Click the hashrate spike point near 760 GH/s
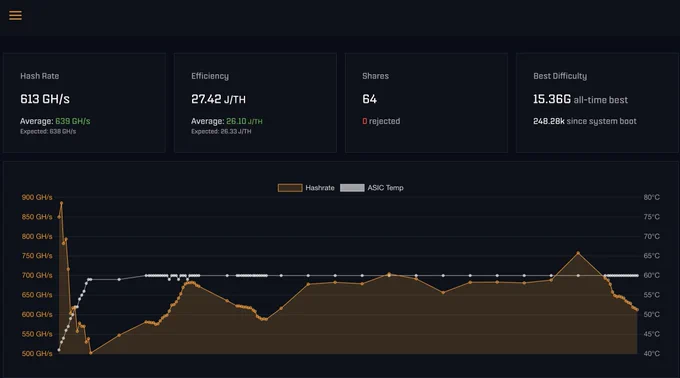This screenshot has width=680, height=378. coord(578,253)
